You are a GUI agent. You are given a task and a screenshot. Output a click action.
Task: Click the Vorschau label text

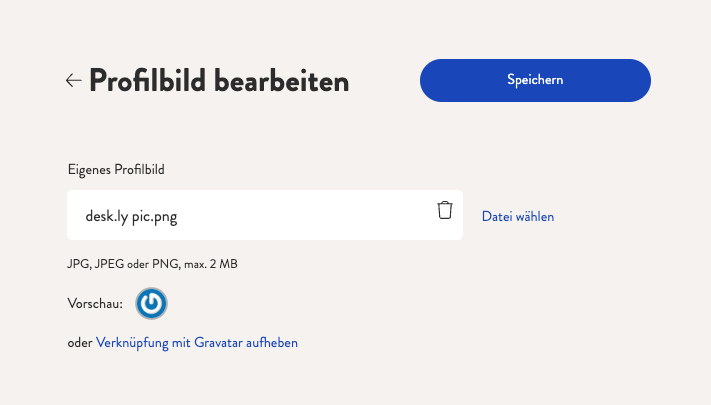(95, 303)
